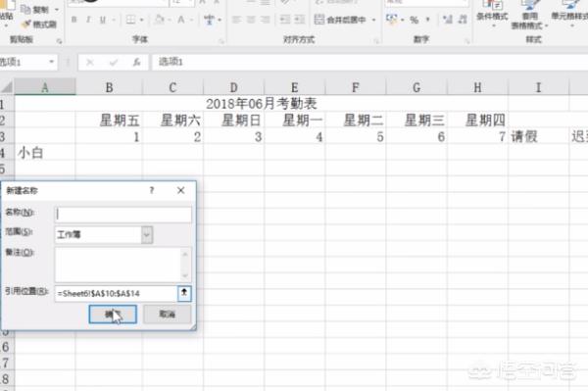Viewport: 588px width, 391px height.
Task: Apply the Font Color A button
Action: pyautogui.click(x=181, y=20)
